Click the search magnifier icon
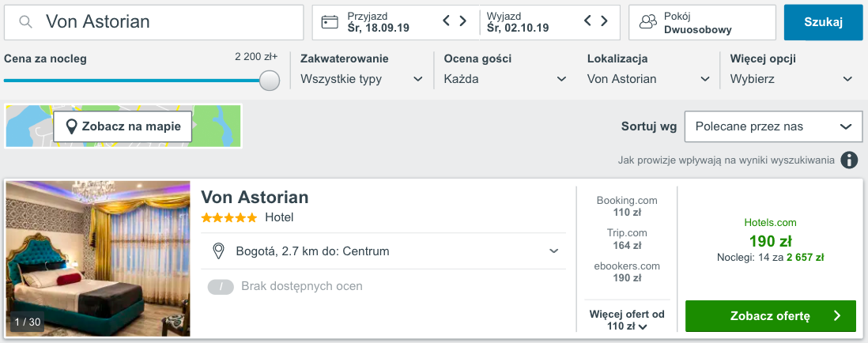This screenshot has height=343, width=868. (x=26, y=22)
